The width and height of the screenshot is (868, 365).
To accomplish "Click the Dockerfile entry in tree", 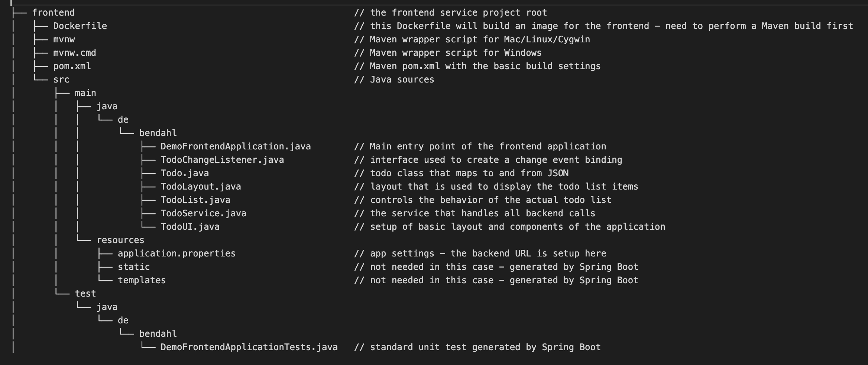I will click(x=80, y=26).
